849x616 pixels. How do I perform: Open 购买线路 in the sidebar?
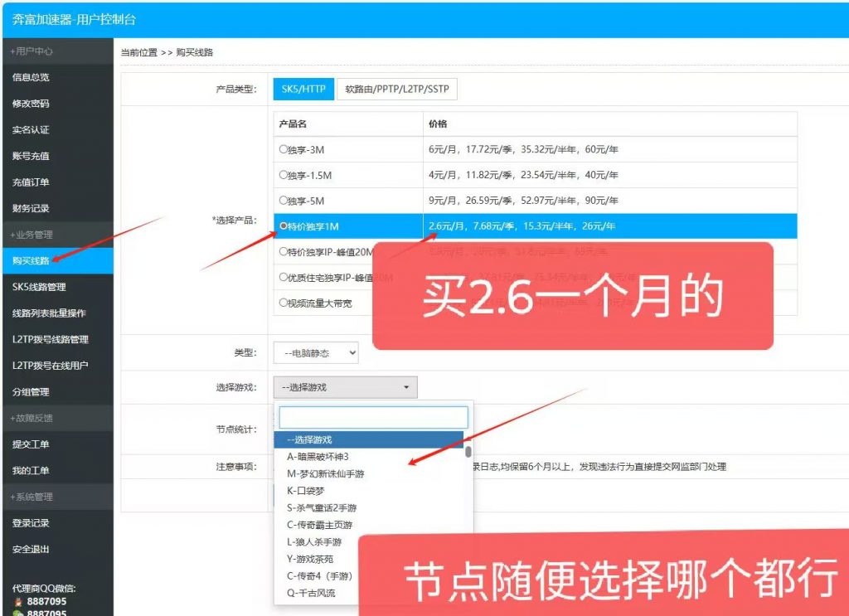(x=31, y=260)
